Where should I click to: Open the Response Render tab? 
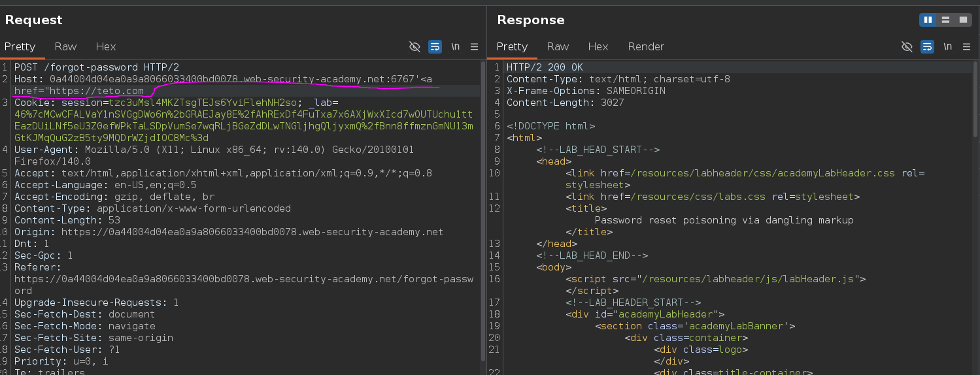(646, 46)
